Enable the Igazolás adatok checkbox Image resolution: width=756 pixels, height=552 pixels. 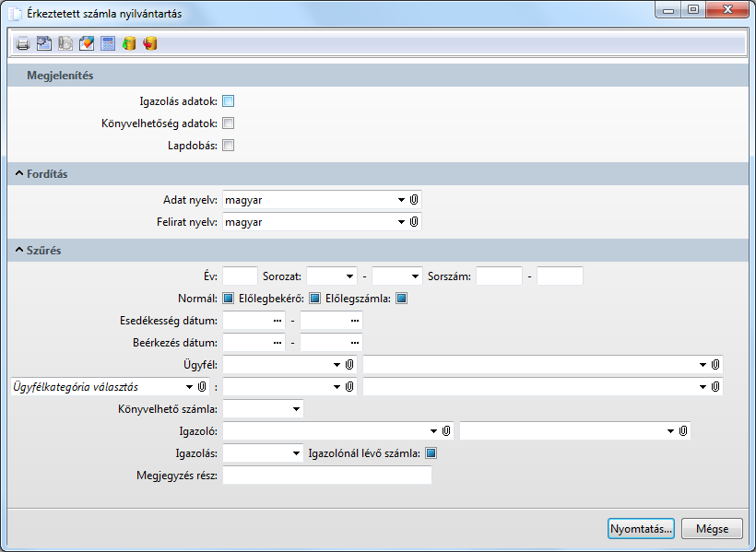(229, 101)
